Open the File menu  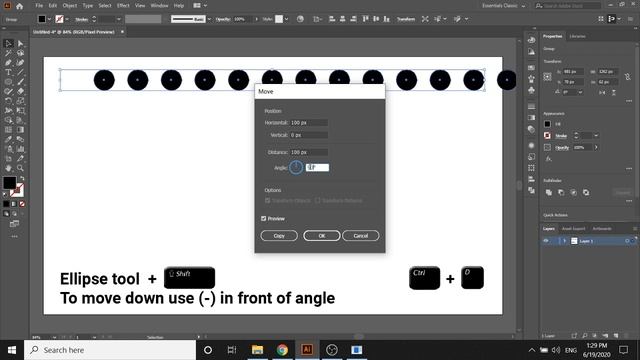coord(39,6)
